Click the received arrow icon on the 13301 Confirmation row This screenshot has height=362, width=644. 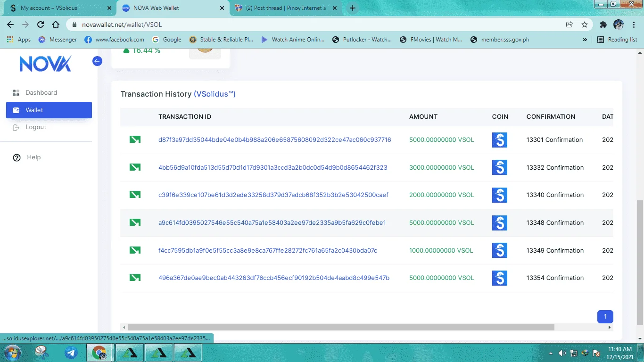135,140
